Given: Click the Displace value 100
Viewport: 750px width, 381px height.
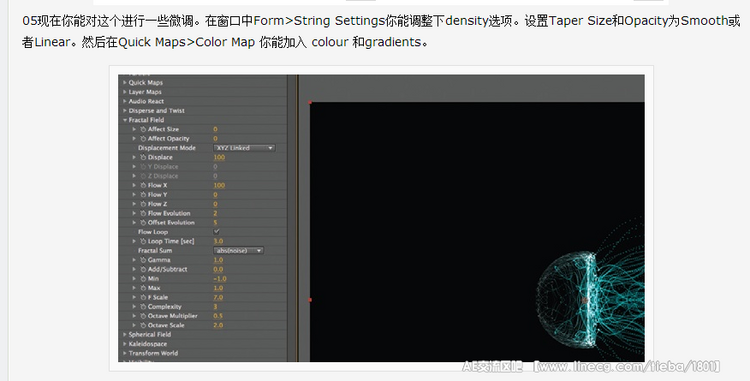Looking at the screenshot, I should point(219,157).
